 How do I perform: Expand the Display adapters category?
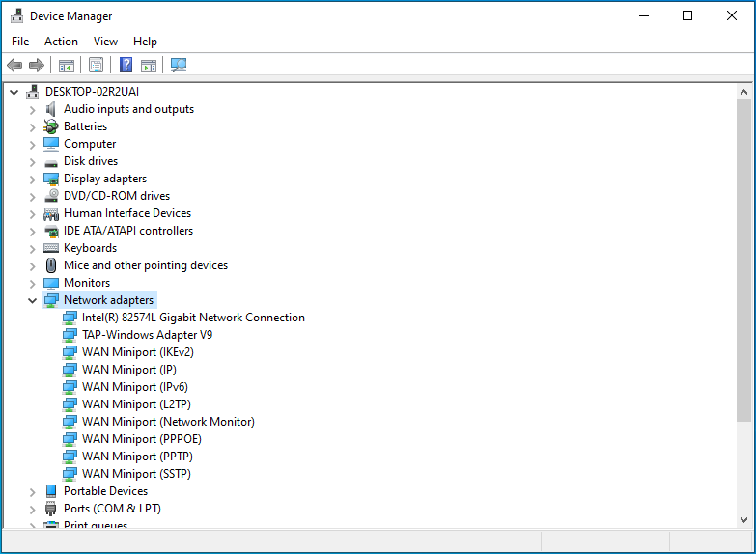(32, 180)
